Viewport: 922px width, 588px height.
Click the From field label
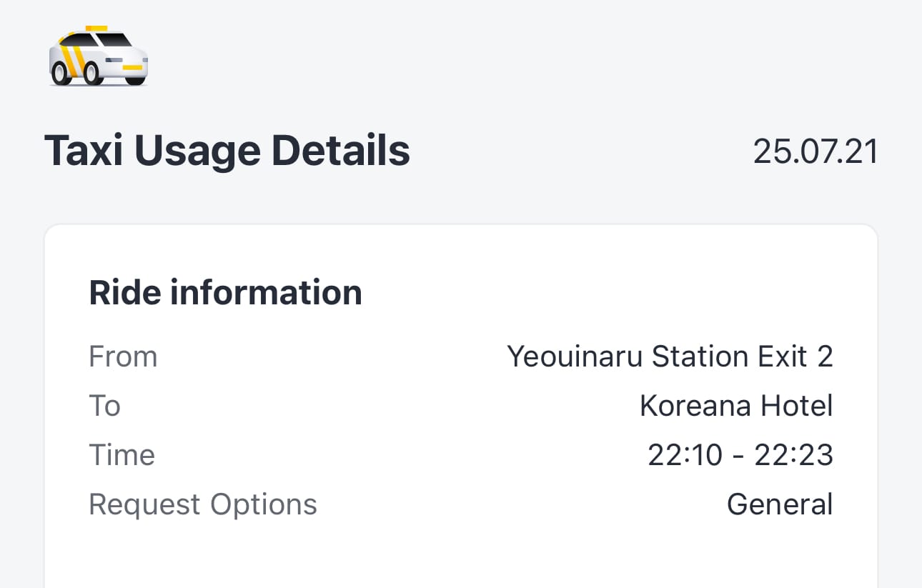pos(123,357)
